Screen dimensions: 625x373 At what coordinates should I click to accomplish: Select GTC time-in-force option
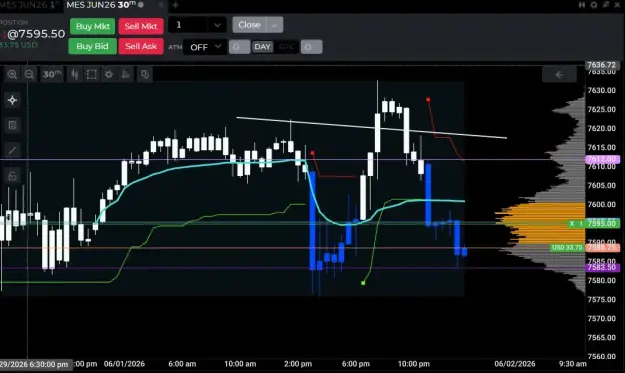286,47
